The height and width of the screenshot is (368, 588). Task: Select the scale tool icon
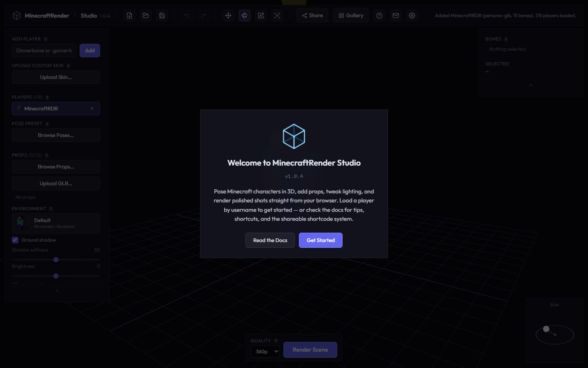pos(261,16)
